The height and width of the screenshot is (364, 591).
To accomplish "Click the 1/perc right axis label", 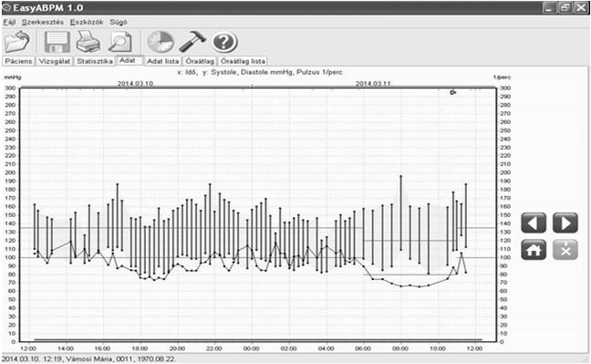I will 502,78.
